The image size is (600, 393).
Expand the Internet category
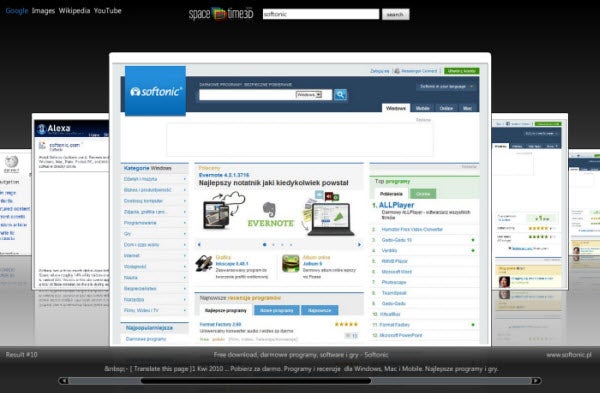coord(155,255)
